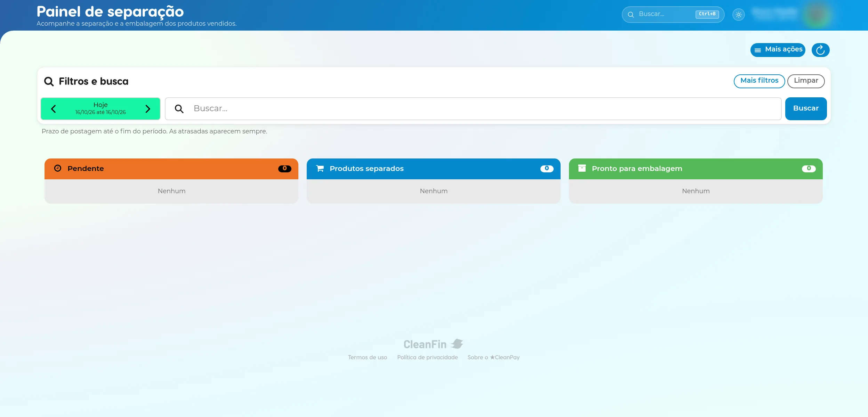Click the Pronto para embalagem count badge
This screenshot has height=417, width=868.
point(809,169)
